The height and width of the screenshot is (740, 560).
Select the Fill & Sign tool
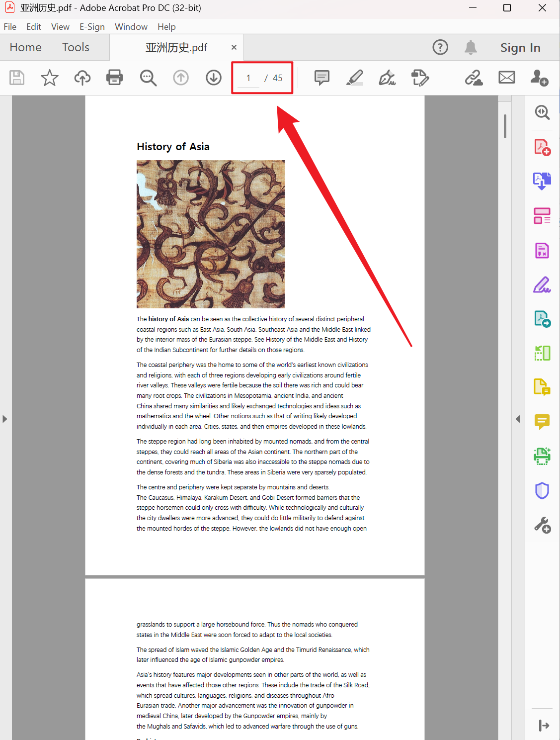[542, 284]
